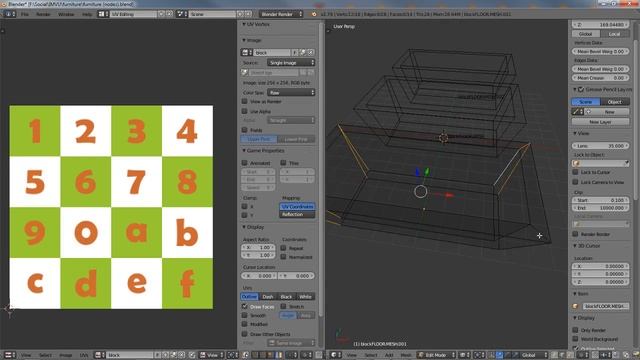Image resolution: width=640 pixels, height=360 pixels.
Task: Click the image browse icon beside 'block'
Action: (x=246, y=53)
